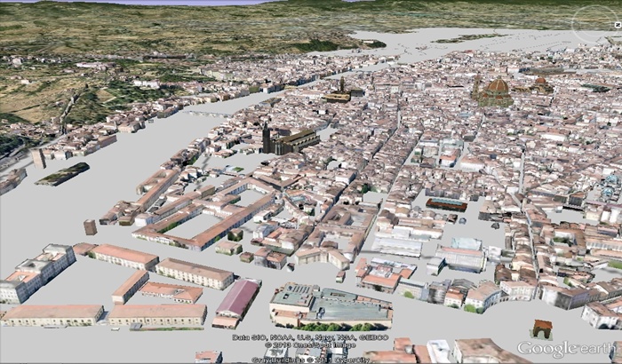Click the dark red barrel-roofed building
The width and height of the screenshot is (622, 364).
238,298
